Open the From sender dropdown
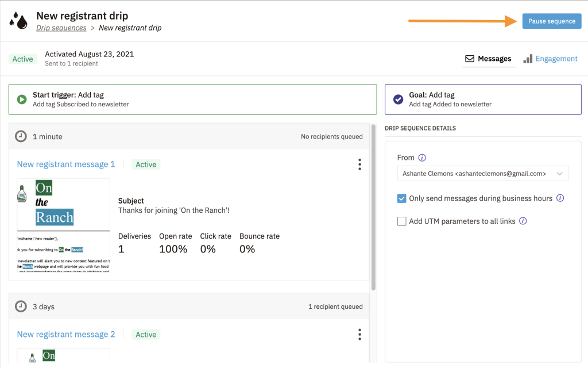Image resolution: width=588 pixels, height=368 pixels. click(482, 174)
